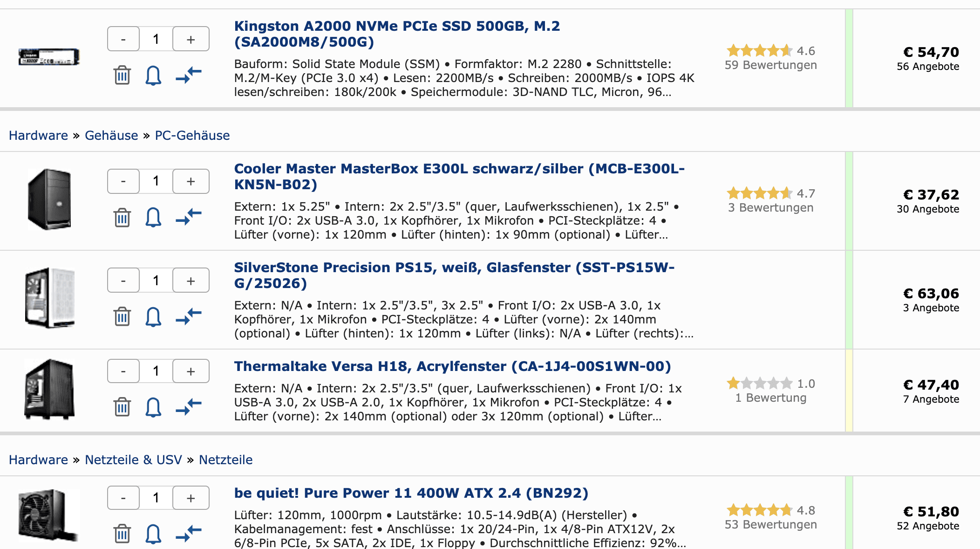Open be quiet! Pure Power 11 400W title
This screenshot has width=980, height=549.
pos(411,493)
